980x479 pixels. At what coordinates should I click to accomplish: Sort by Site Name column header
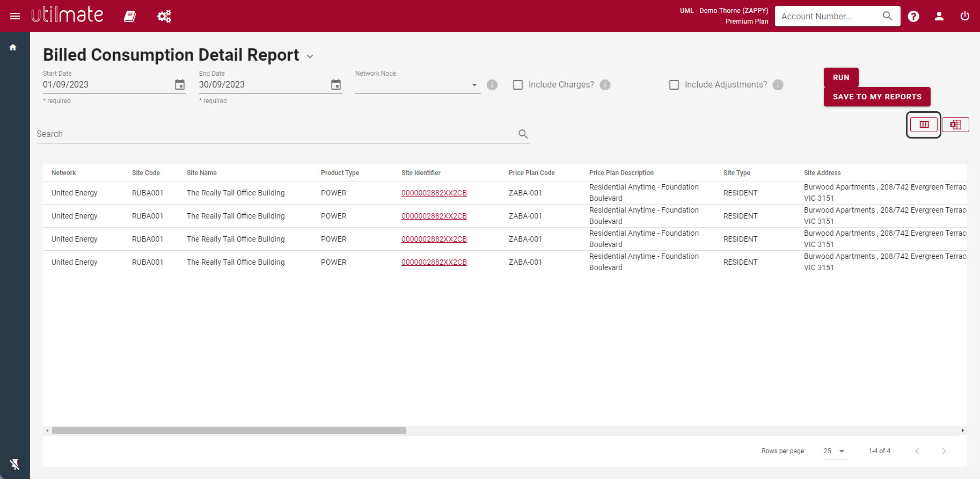coord(202,173)
